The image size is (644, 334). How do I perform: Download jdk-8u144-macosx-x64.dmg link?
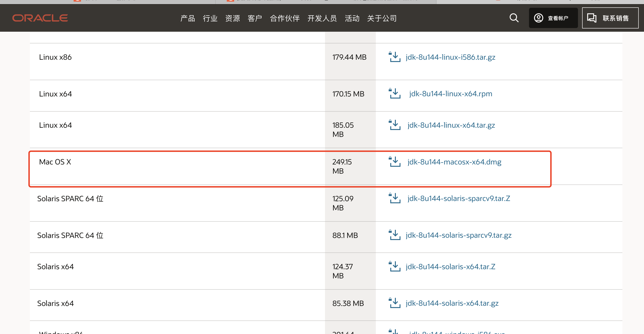pyautogui.click(x=454, y=162)
